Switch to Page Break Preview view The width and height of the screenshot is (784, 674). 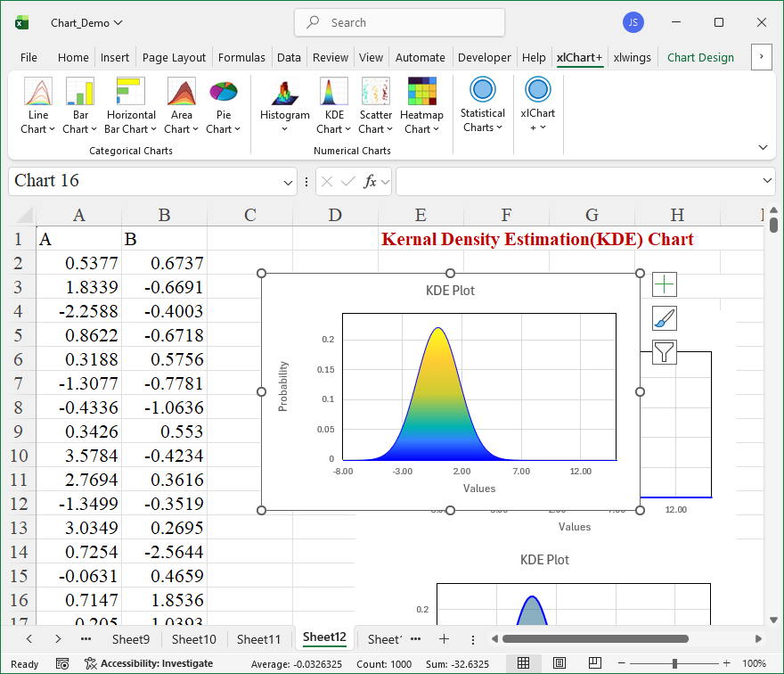click(592, 663)
